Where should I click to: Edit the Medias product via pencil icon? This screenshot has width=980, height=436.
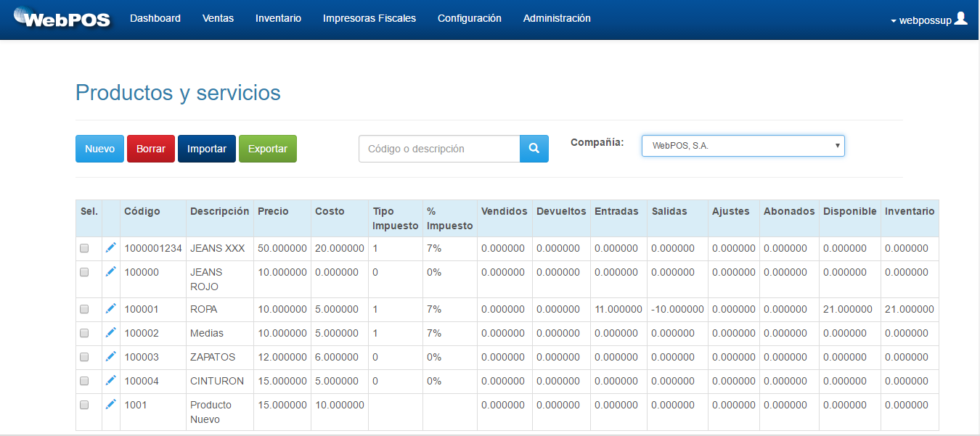pyautogui.click(x=110, y=332)
